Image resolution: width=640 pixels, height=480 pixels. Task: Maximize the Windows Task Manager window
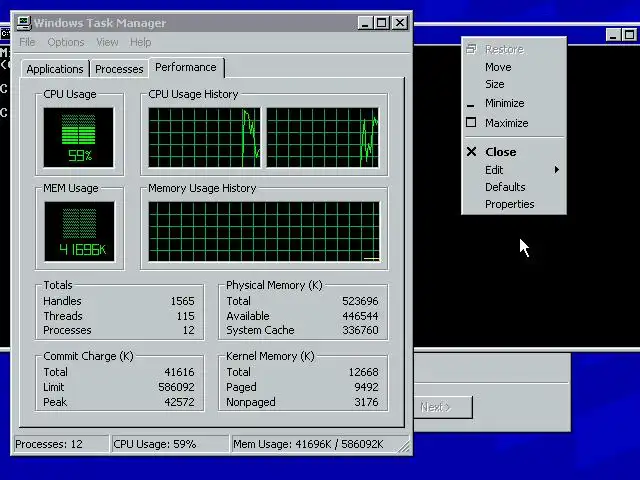(382, 23)
